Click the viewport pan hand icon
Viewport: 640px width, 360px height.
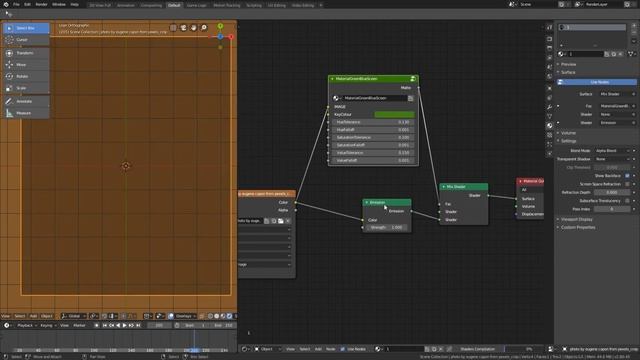click(193, 28)
